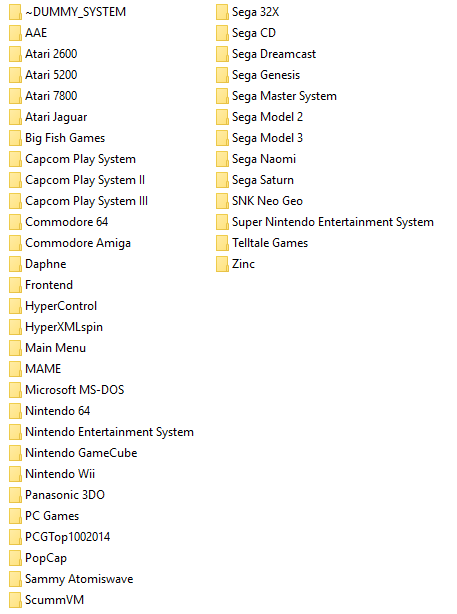Select the Sega Dreamcast folder icon
The width and height of the screenshot is (457, 614).
click(222, 54)
